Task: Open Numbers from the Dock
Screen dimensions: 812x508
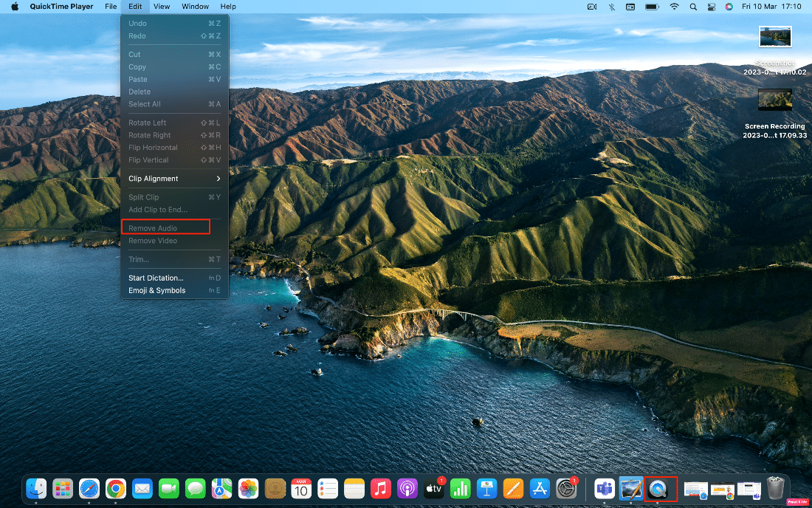Action: click(461, 488)
